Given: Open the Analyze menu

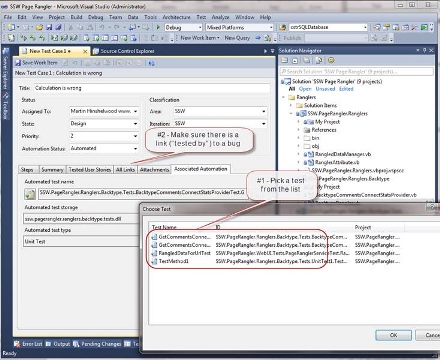Looking at the screenshot, I should click(220, 17).
